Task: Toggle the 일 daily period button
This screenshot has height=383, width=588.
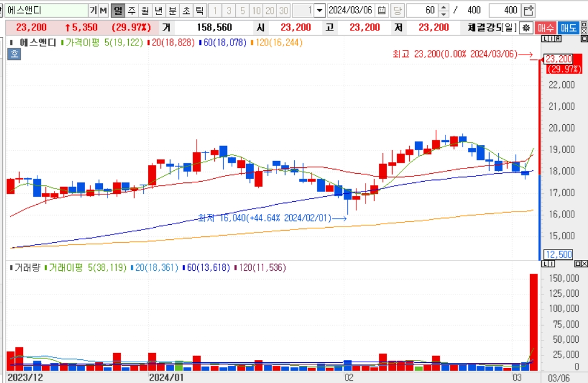Action: click(118, 10)
